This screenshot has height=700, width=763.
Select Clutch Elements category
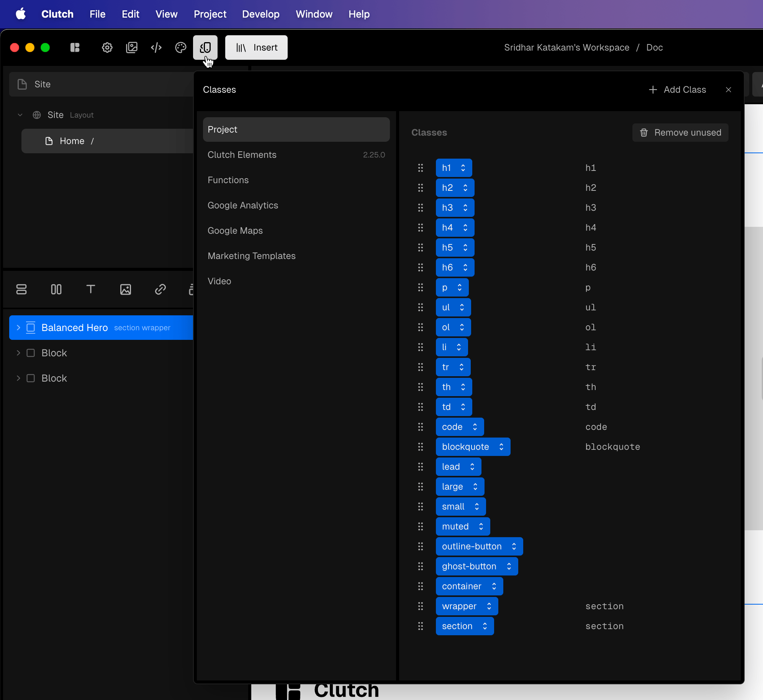click(x=296, y=155)
